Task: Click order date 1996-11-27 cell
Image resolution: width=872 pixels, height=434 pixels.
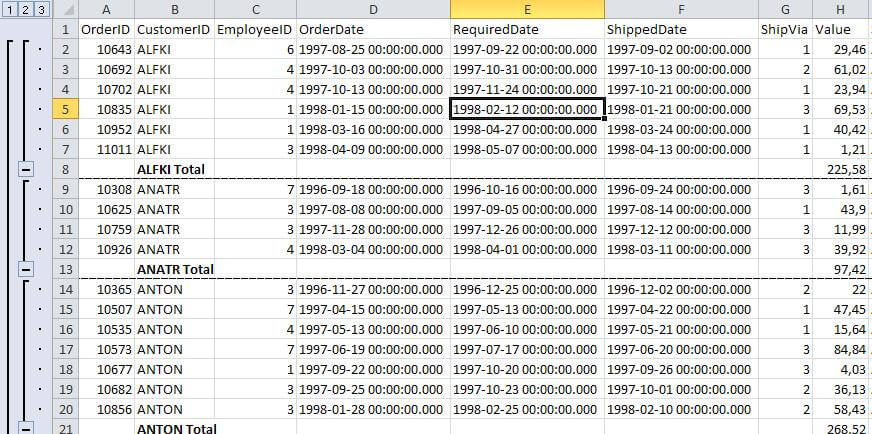Action: [x=373, y=290]
